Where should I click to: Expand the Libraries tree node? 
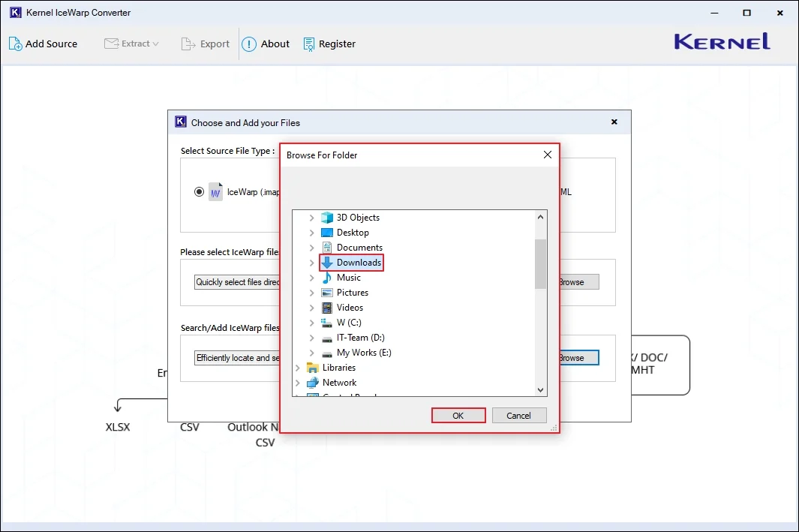coord(298,368)
